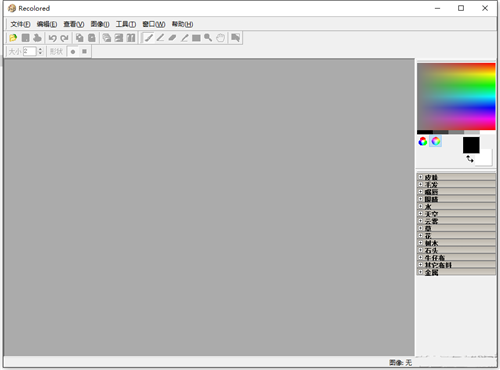Select the Hand pan tool
500x370 pixels.
tap(220, 38)
